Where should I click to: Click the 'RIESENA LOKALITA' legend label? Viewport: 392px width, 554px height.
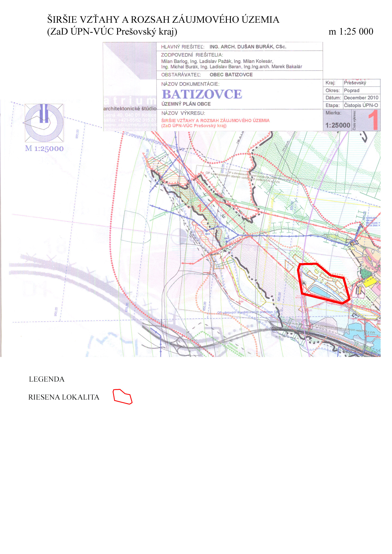click(x=64, y=397)
